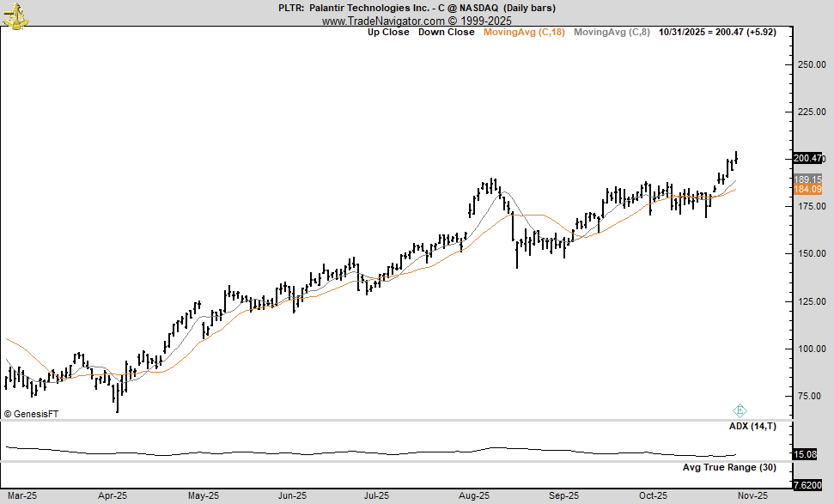834x504 pixels.
Task: Click the 150.00 price axis label
Action: pos(812,253)
